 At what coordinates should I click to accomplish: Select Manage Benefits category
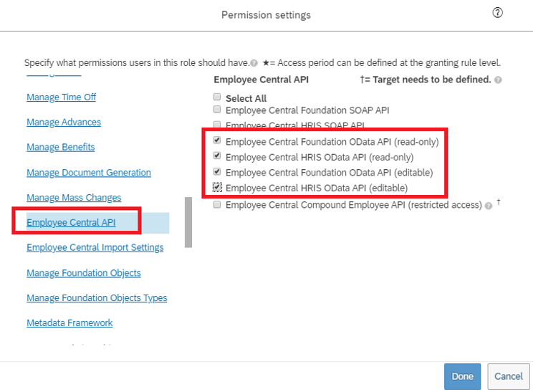coord(61,148)
